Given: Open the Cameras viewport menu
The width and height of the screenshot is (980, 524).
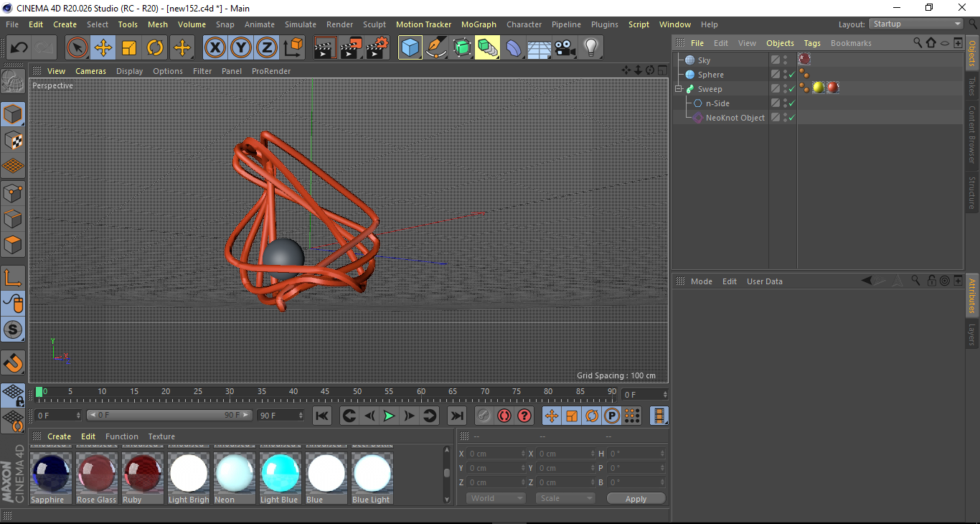Looking at the screenshot, I should (x=90, y=71).
